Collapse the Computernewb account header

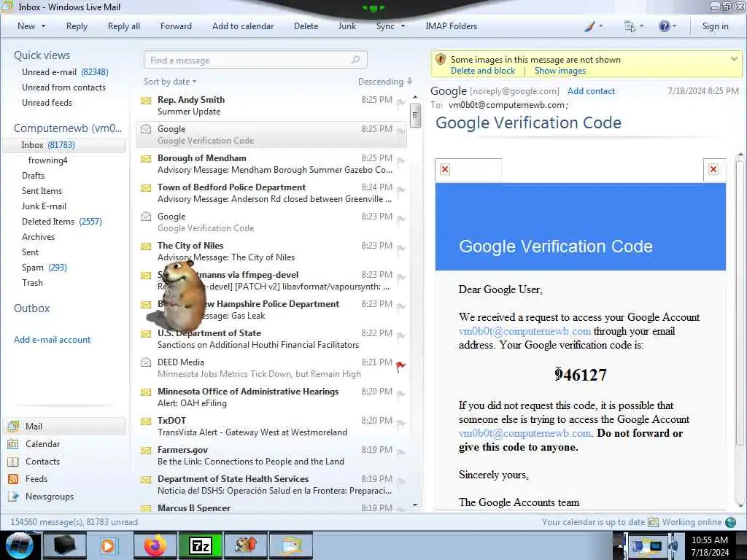click(68, 128)
